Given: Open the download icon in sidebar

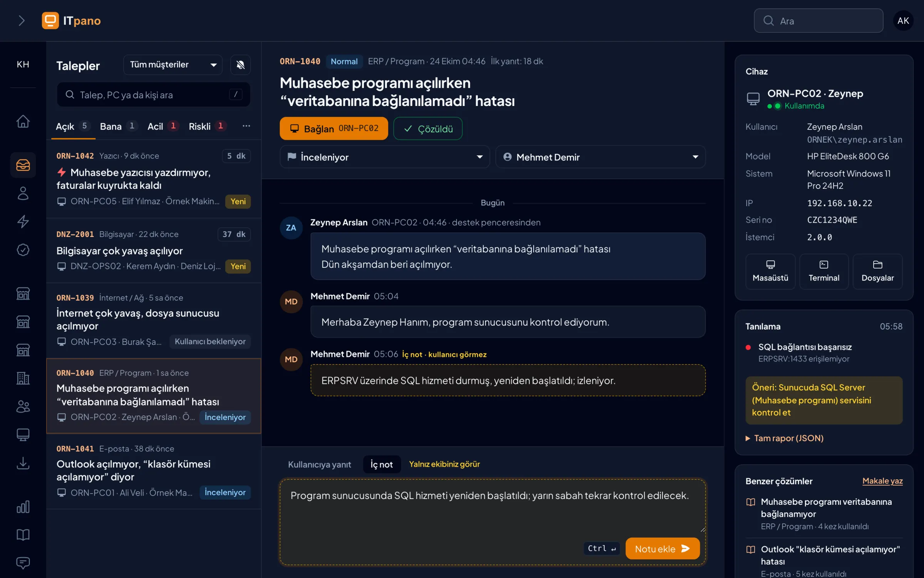Looking at the screenshot, I should 23,463.
